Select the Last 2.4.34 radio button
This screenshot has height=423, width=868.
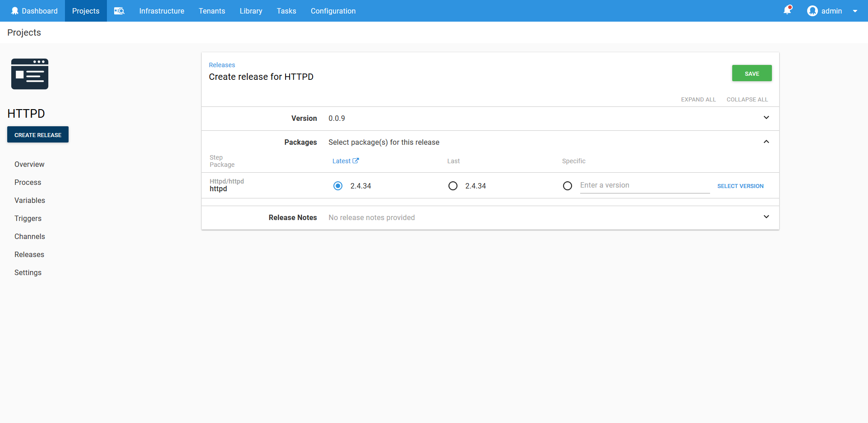click(x=453, y=186)
